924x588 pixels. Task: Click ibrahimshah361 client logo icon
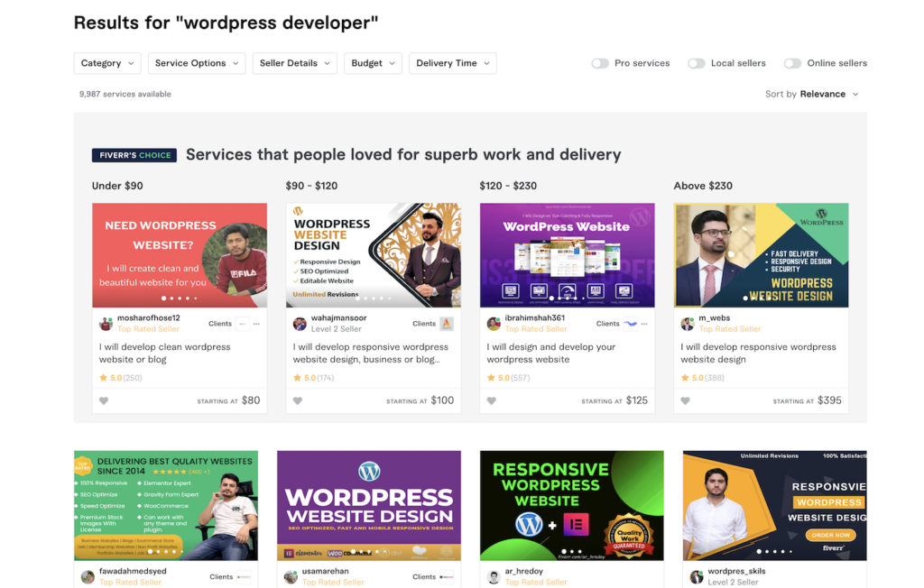[x=631, y=324]
